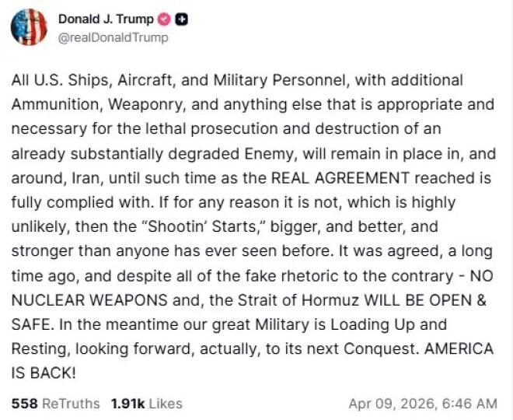The height and width of the screenshot is (420, 513).
Task: Click the ReTruths label text
Action: coord(70,403)
